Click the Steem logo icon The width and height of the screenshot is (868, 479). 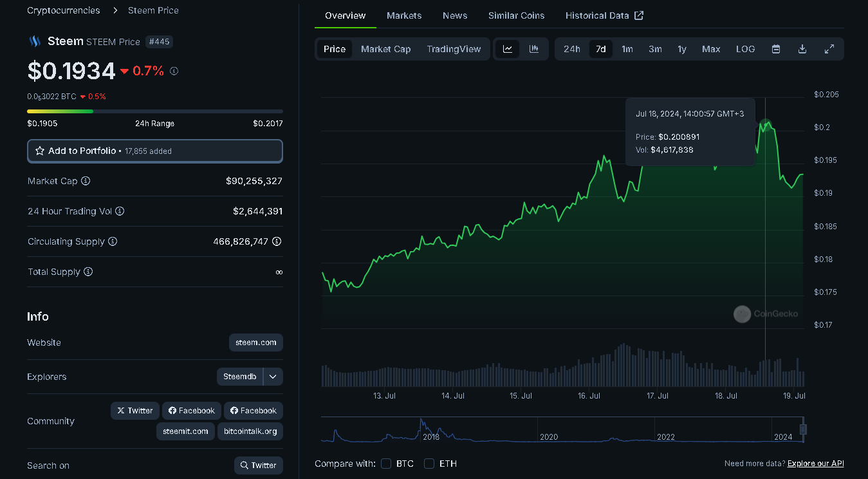(34, 42)
